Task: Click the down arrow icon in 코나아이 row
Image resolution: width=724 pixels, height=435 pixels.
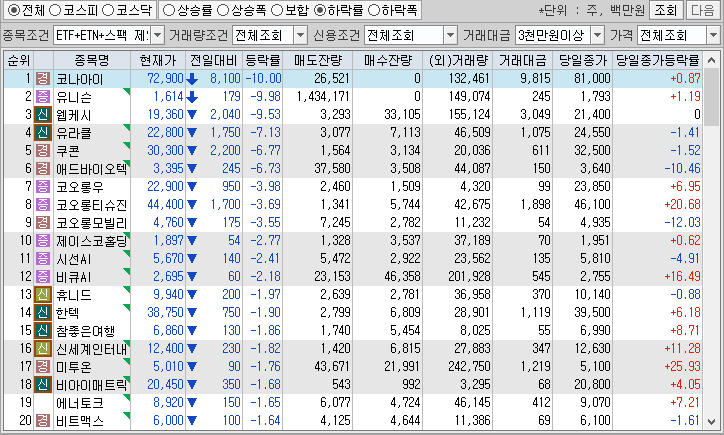Action: point(192,79)
